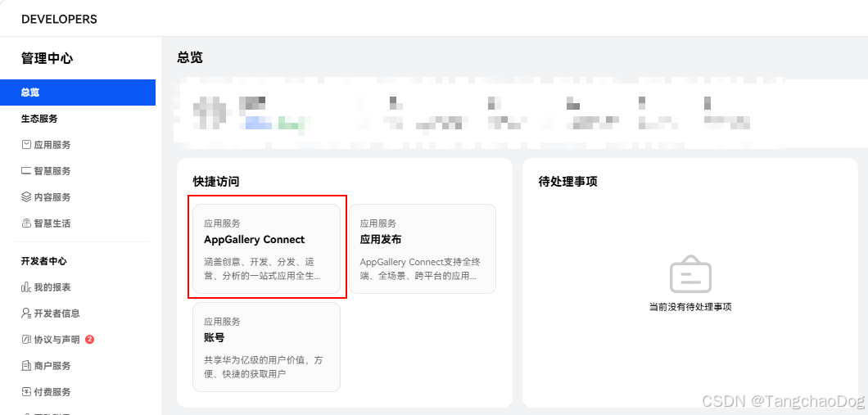Click the 当前没有待处理事项 message

tap(690, 307)
